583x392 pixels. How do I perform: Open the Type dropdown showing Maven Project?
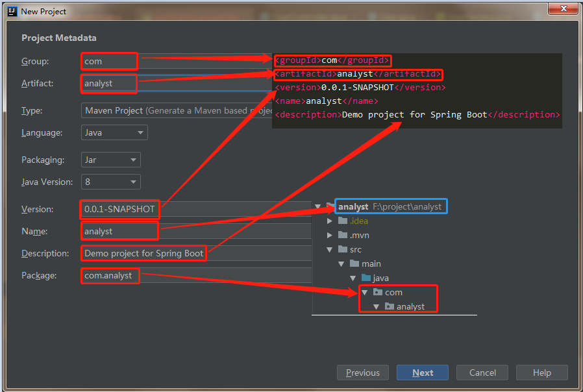click(177, 110)
